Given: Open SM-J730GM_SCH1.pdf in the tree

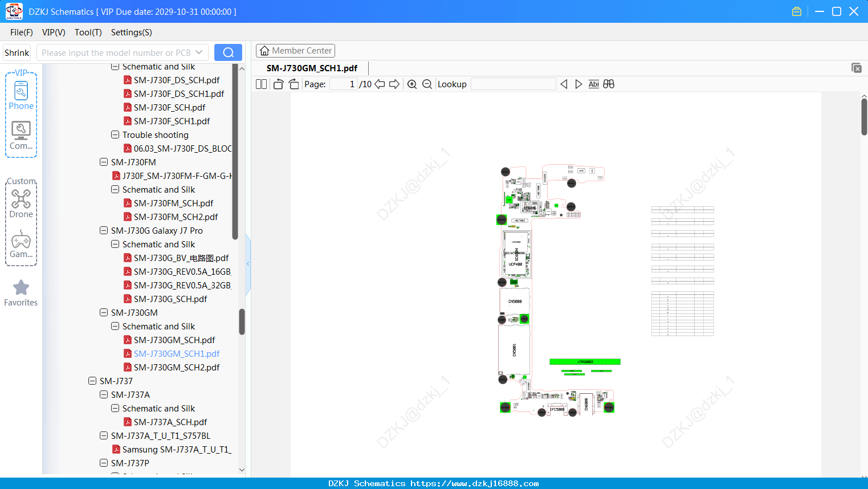Looking at the screenshot, I should point(172,354).
